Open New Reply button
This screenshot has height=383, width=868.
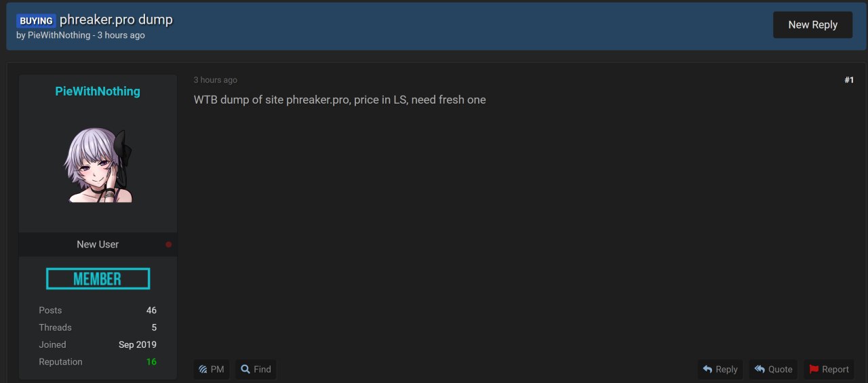point(812,24)
